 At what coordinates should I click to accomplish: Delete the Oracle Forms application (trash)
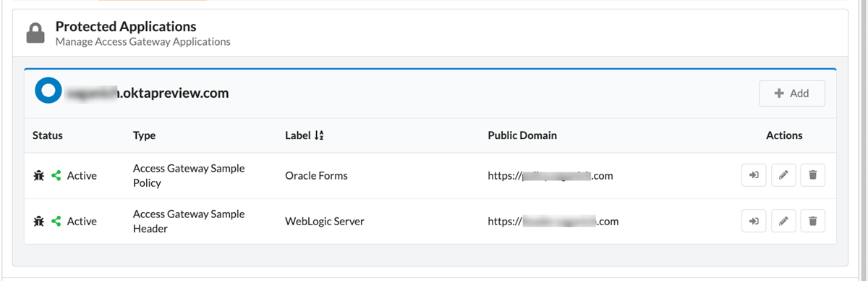(x=812, y=175)
